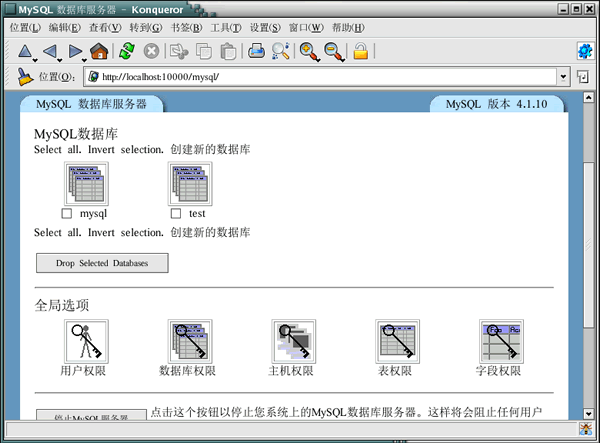600x443 pixels.
Task: Click upper Invert selection link
Action: click(x=126, y=150)
